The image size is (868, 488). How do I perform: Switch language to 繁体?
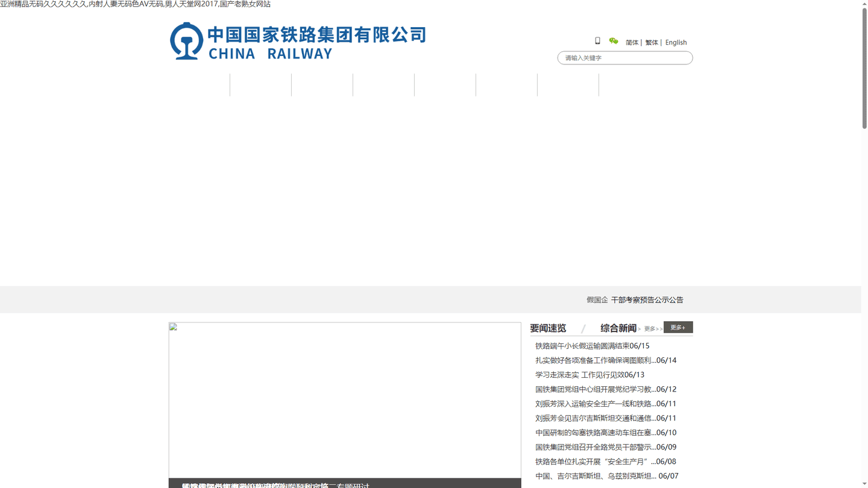(652, 42)
